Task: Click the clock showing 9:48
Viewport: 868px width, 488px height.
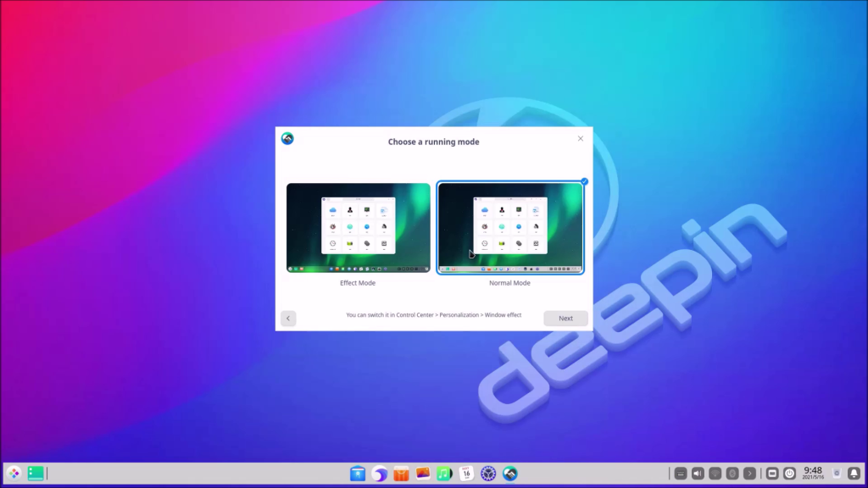Action: 813,473
